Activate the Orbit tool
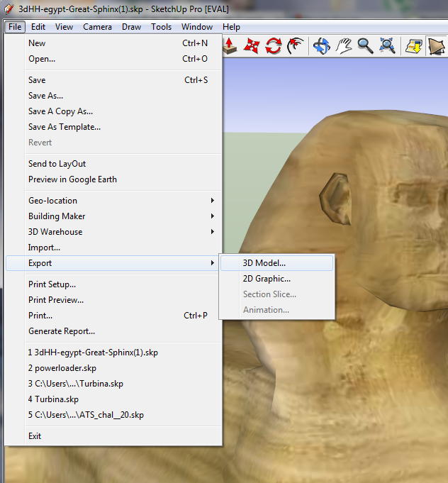This screenshot has height=483, width=448. tap(322, 46)
